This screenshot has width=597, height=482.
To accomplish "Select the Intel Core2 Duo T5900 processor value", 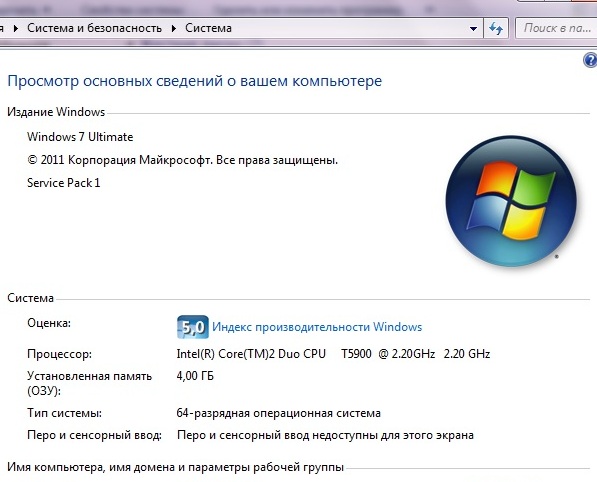I will pyautogui.click(x=333, y=354).
